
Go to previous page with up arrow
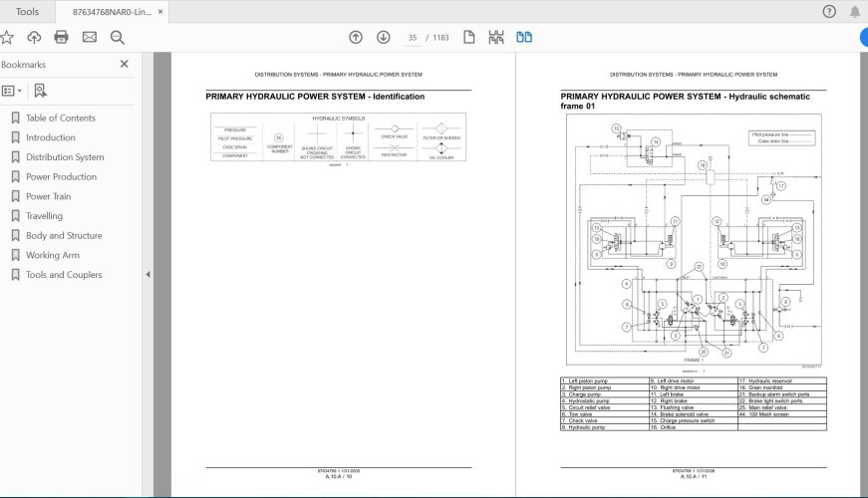[x=356, y=38]
